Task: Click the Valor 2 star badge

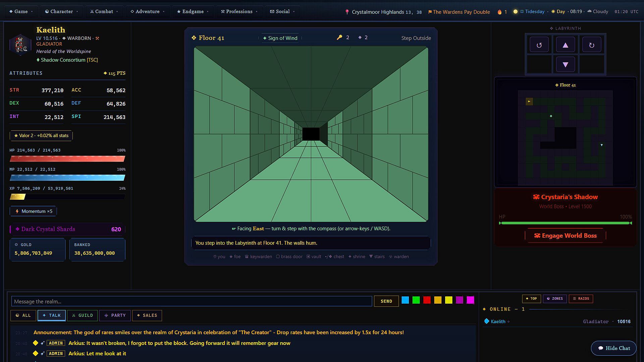Action: (x=41, y=135)
